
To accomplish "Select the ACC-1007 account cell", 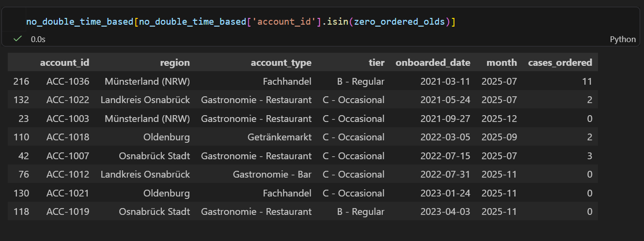I will [68, 156].
